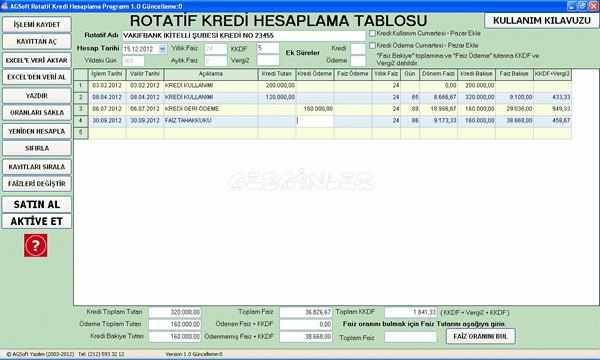The width and height of the screenshot is (600, 360).
Task: Click the Kredi Bakiye column header
Action: pos(476,74)
